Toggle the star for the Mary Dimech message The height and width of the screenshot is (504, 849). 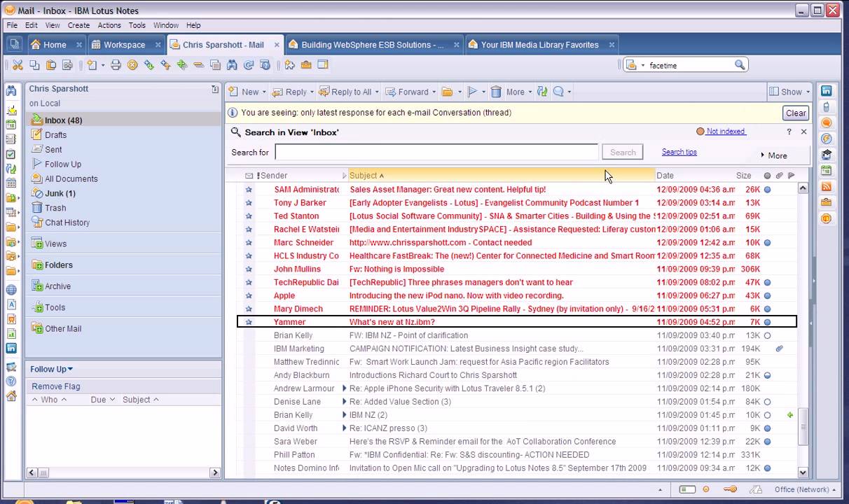click(249, 309)
